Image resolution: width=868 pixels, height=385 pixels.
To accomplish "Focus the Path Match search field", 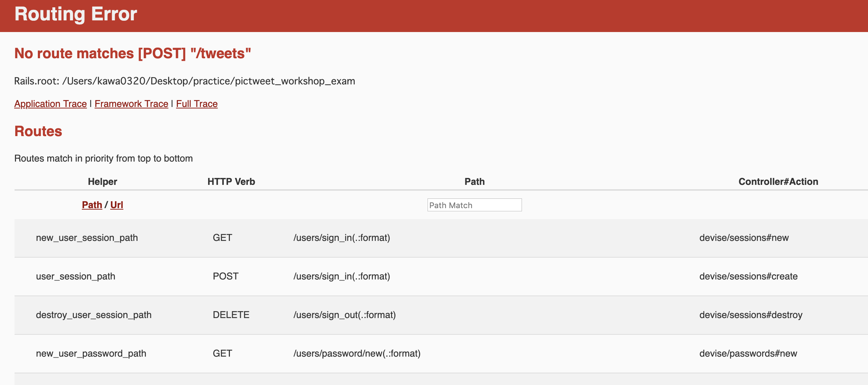I will click(474, 205).
